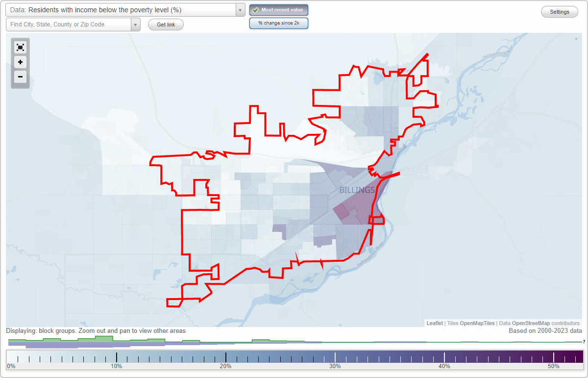Enable the '% change since 2k' view
Screen dimensions: 588x378
[x=279, y=23]
